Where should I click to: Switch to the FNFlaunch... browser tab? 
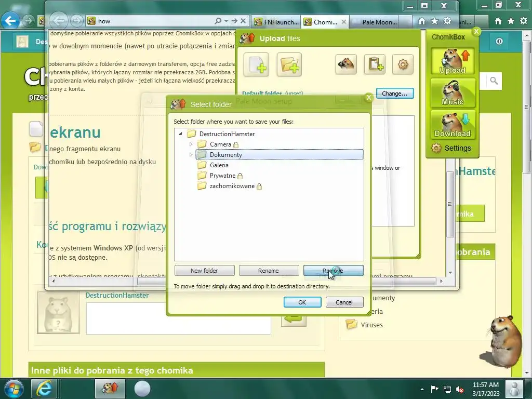pyautogui.click(x=276, y=22)
